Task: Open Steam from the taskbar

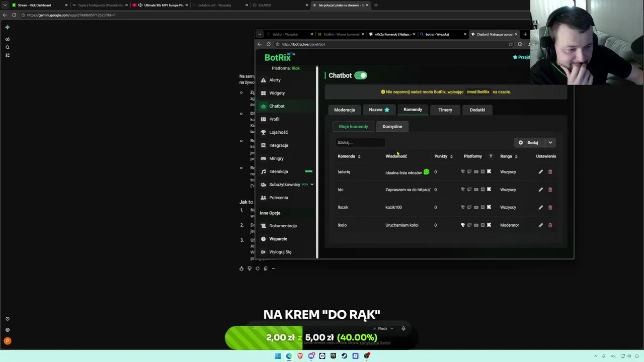Action: pos(344,356)
